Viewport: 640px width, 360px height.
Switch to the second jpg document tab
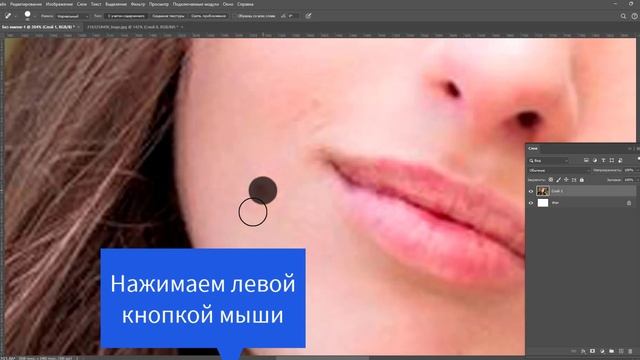tap(132, 27)
